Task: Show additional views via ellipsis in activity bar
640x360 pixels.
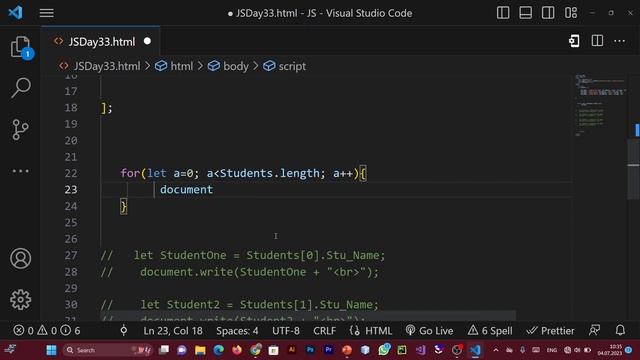Action: coord(20,171)
